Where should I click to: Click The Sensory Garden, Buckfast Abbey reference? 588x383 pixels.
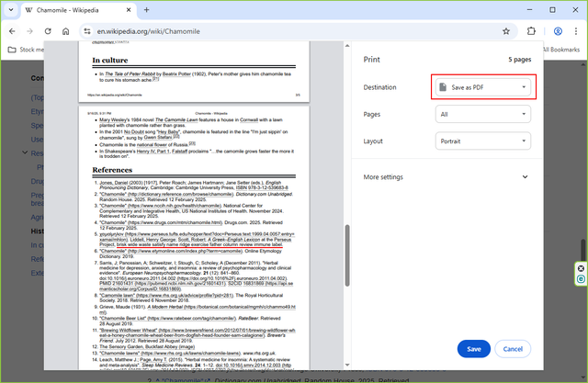click(x=147, y=346)
